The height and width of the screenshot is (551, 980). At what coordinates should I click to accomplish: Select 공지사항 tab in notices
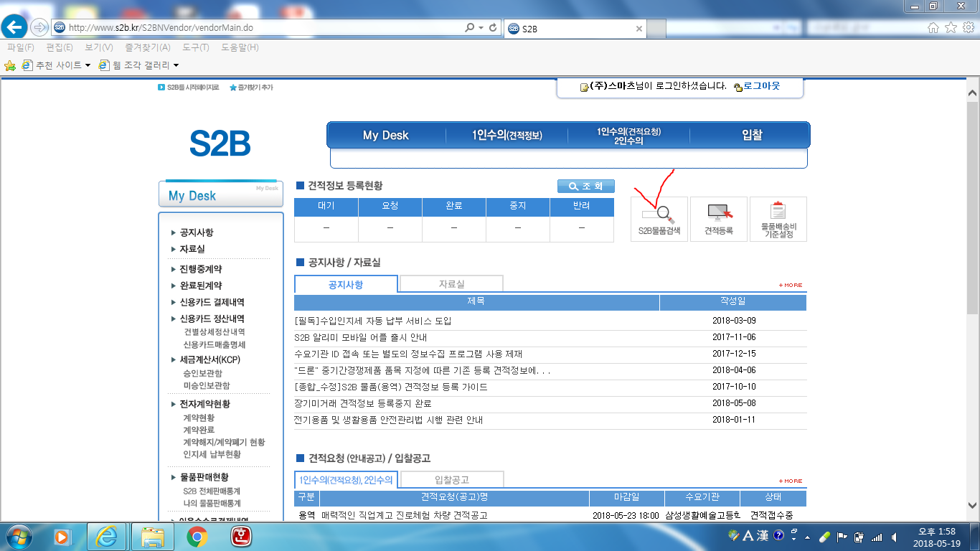click(x=346, y=284)
